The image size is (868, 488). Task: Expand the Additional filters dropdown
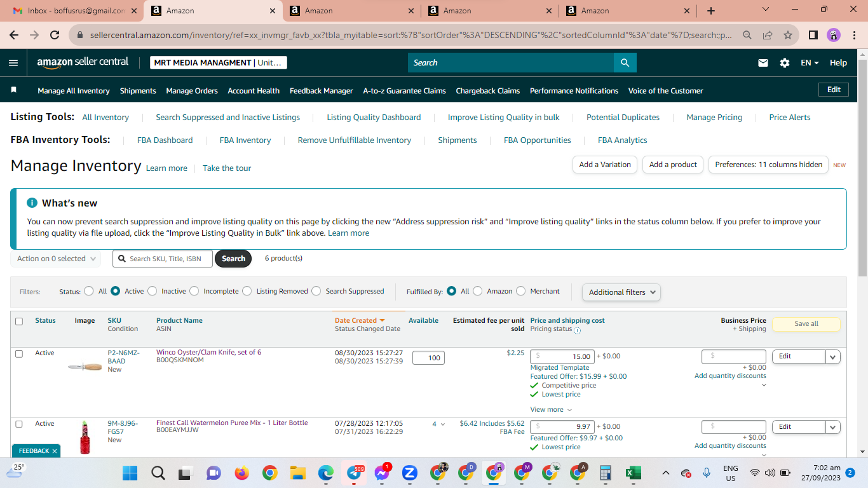coord(621,292)
